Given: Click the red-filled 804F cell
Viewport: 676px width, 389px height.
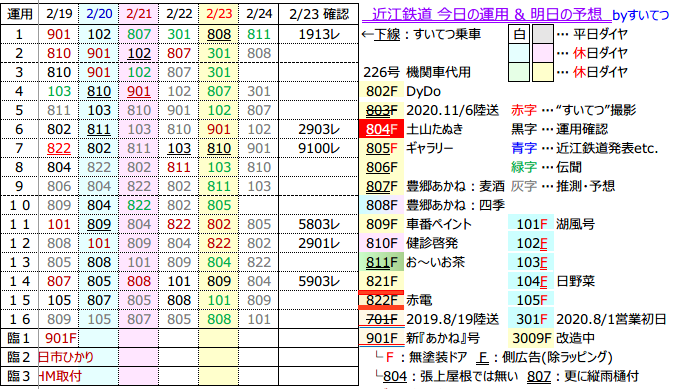Looking at the screenshot, I should [382, 129].
